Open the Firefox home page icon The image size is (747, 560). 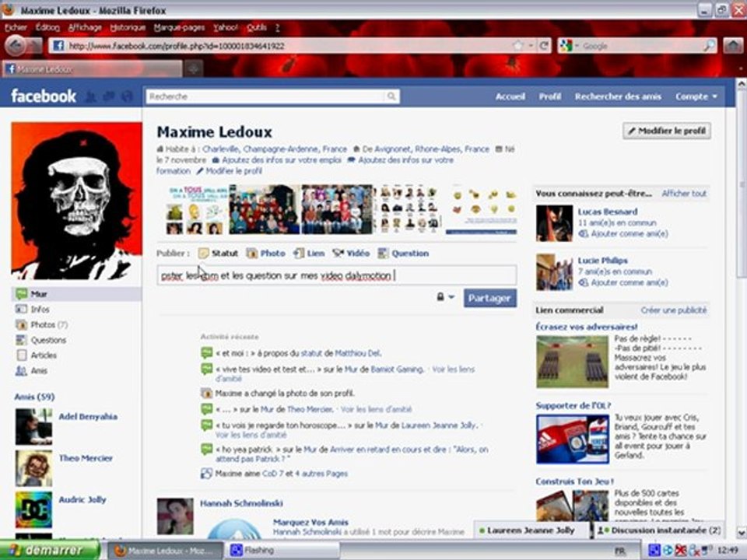[733, 46]
